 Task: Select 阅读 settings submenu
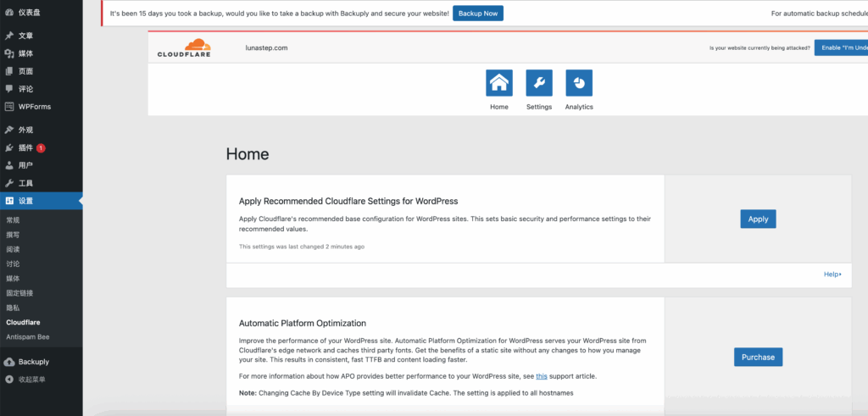tap(14, 249)
